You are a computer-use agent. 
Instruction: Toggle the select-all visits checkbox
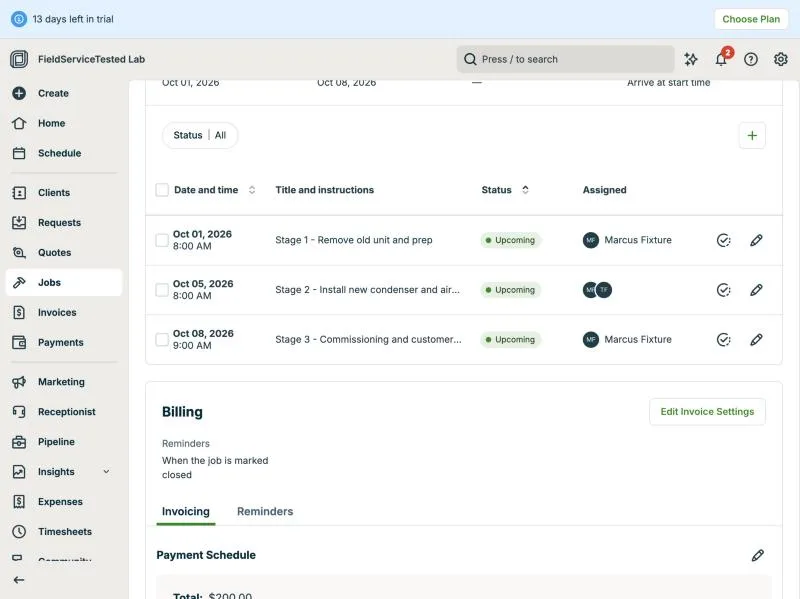pos(162,190)
